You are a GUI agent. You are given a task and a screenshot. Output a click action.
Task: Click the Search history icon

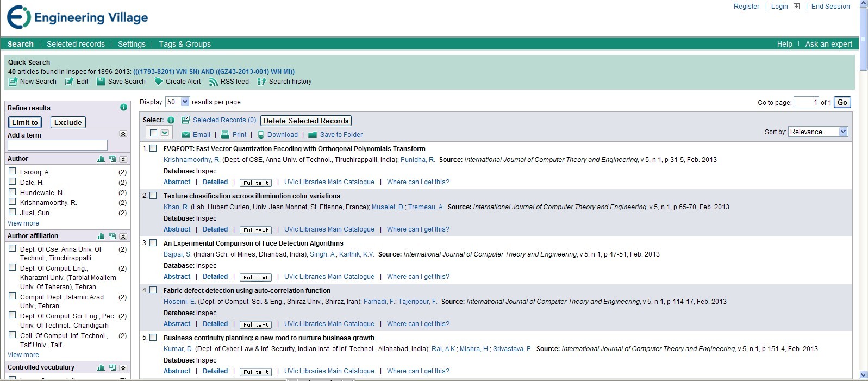coord(261,82)
